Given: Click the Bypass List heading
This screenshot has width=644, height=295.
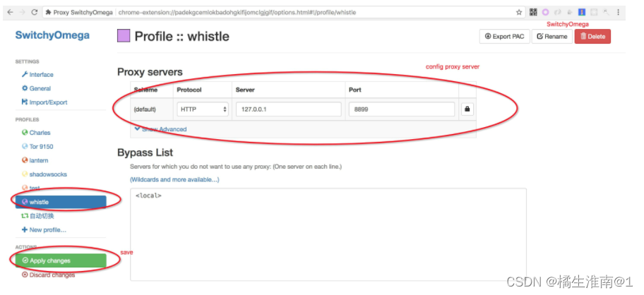Looking at the screenshot, I should pyautogui.click(x=145, y=152).
